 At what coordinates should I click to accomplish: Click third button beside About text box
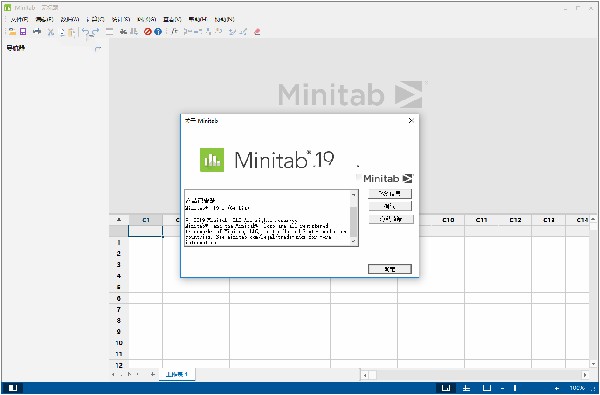[391, 219]
